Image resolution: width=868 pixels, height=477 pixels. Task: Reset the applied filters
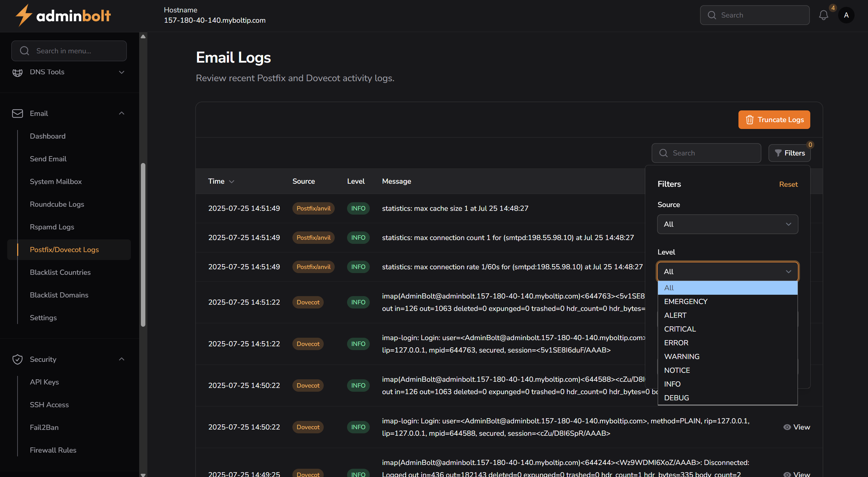pos(788,184)
